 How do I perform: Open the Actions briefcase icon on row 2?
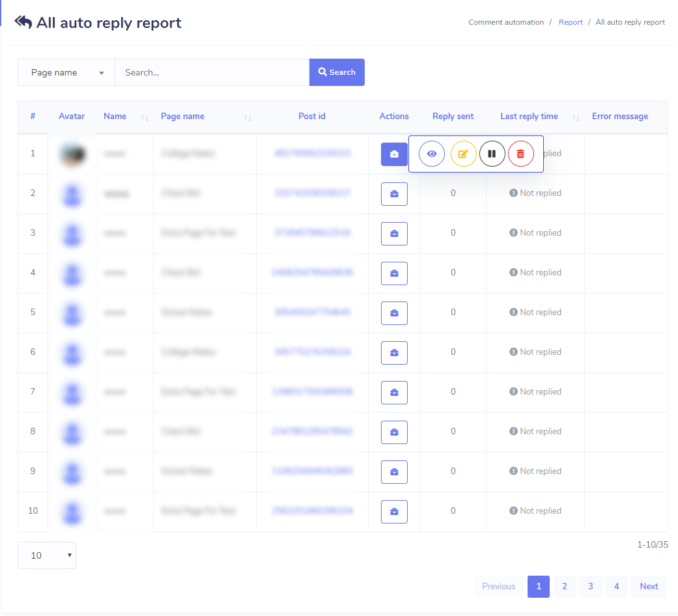(x=394, y=193)
